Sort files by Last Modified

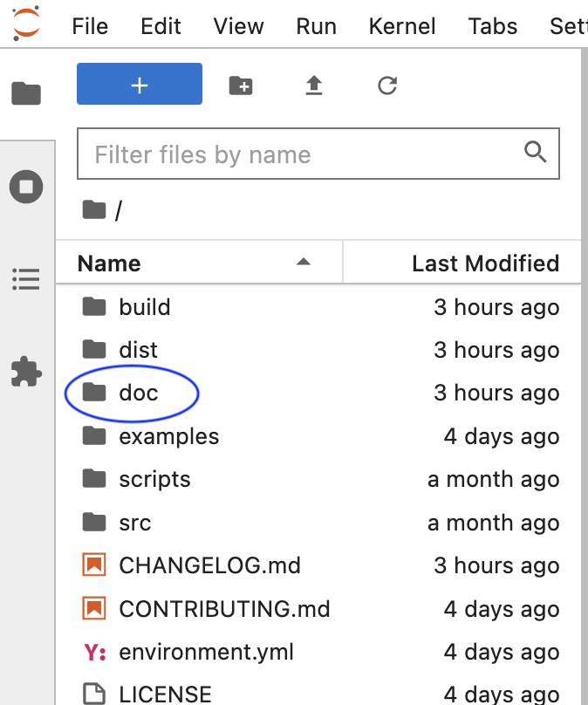(x=462, y=263)
